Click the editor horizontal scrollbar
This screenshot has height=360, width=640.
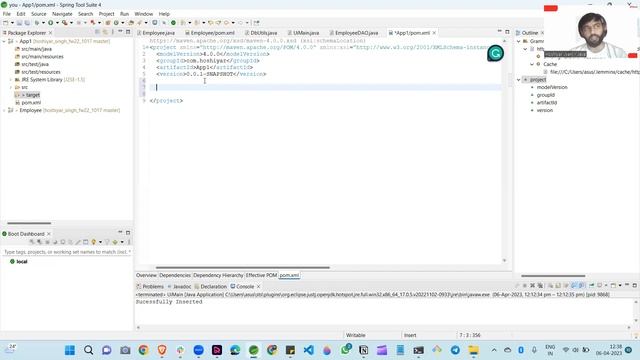242,268
